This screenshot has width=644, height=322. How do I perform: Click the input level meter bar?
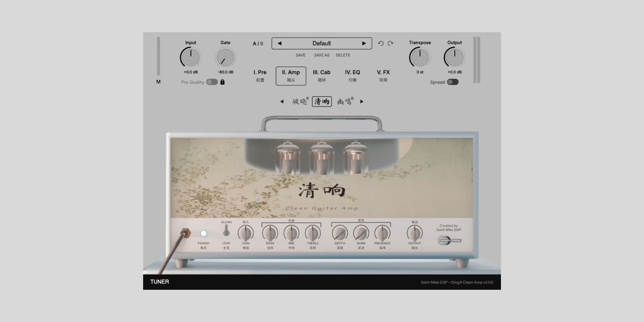159,56
